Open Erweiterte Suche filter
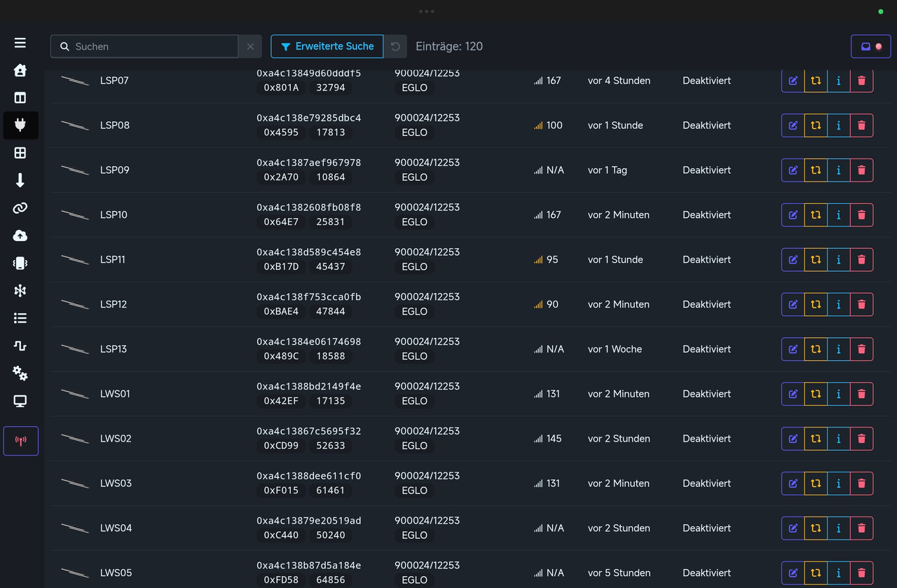Screen dimensions: 897x588 (x=327, y=46)
